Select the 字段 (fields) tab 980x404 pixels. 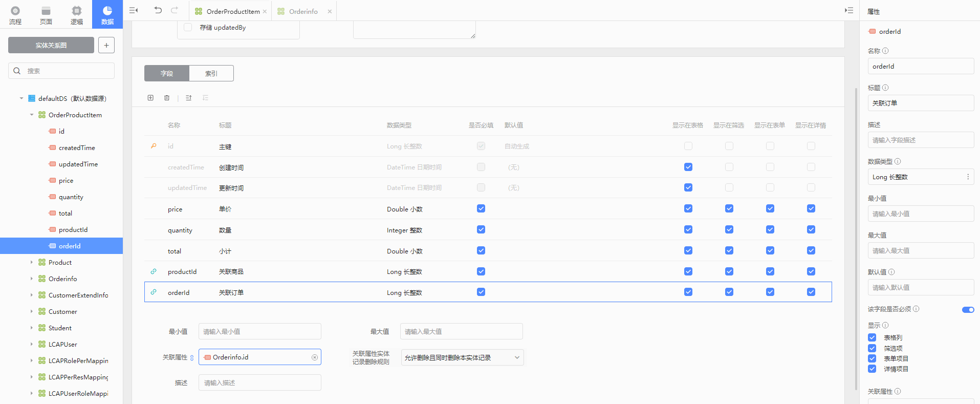[x=167, y=73]
